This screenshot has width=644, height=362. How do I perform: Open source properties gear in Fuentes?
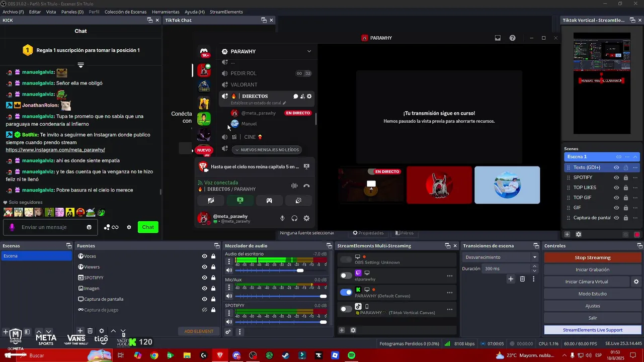pyautogui.click(x=102, y=331)
